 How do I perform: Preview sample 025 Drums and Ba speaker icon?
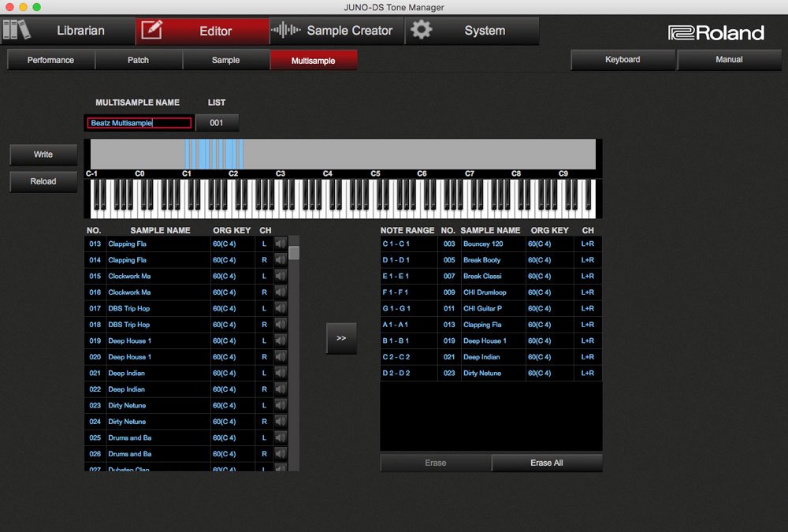click(281, 437)
